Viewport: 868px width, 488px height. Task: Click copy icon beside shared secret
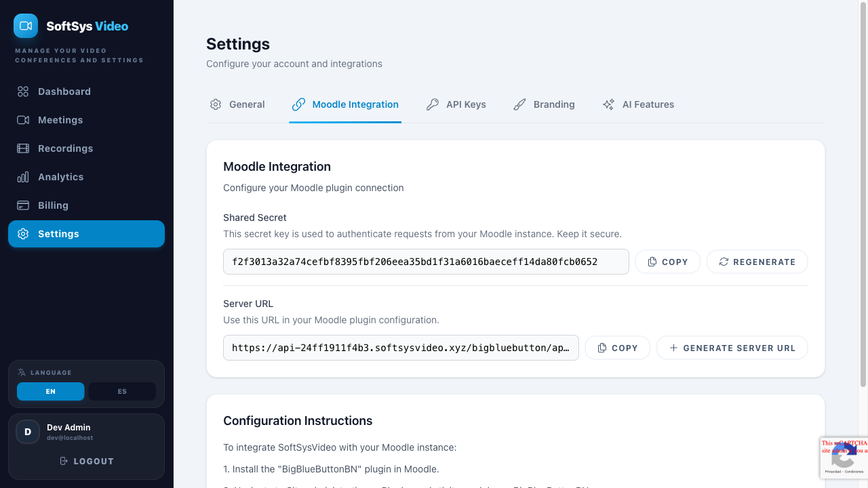tap(652, 262)
